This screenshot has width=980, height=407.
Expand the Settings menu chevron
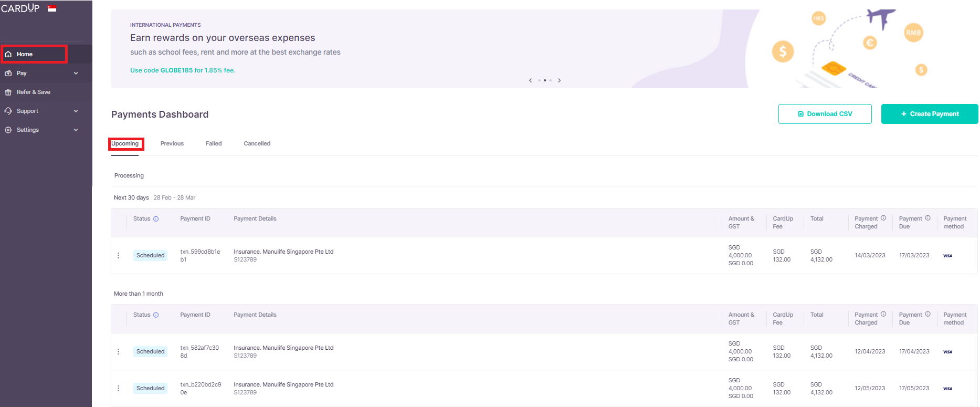pyautogui.click(x=76, y=130)
